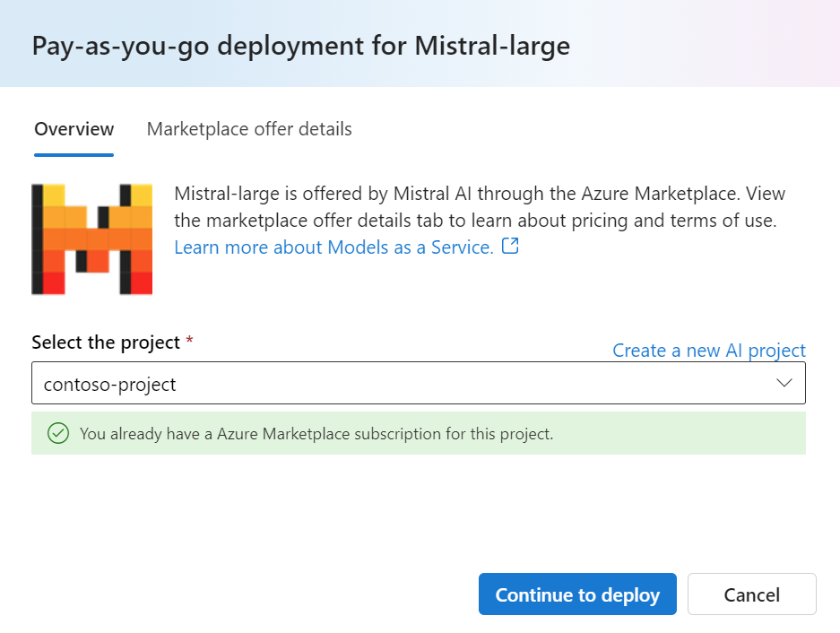Click the 'already have a subscription' message text
840x633 pixels.
[316, 434]
